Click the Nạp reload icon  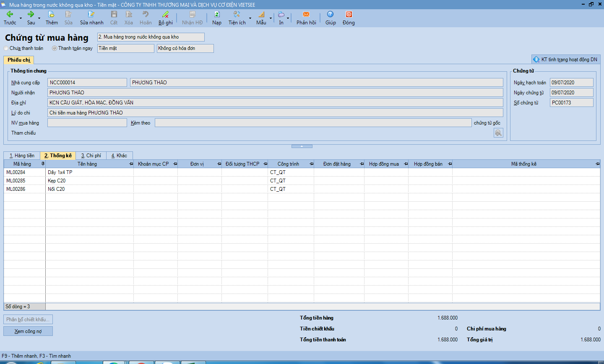[216, 14]
